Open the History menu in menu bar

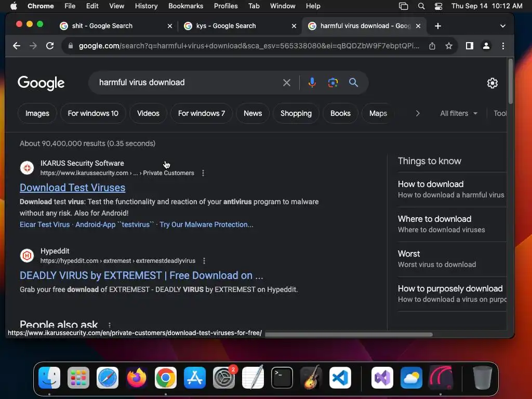pyautogui.click(x=146, y=6)
